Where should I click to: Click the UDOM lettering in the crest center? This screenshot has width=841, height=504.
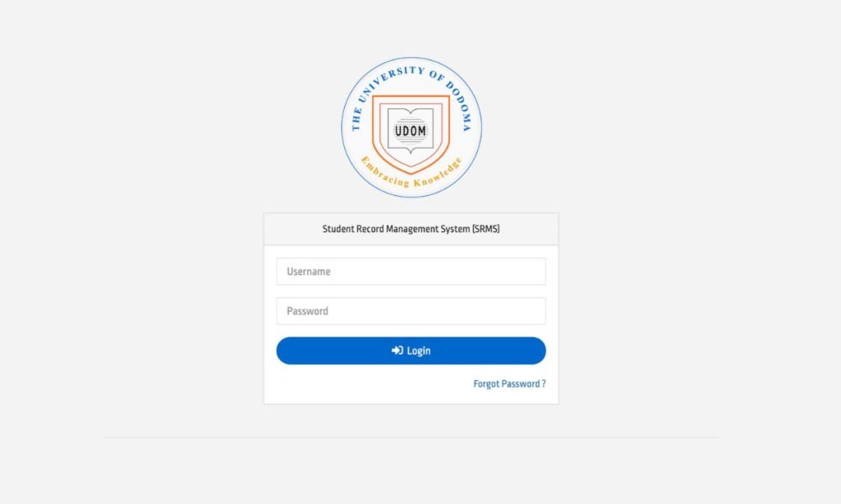pyautogui.click(x=411, y=131)
